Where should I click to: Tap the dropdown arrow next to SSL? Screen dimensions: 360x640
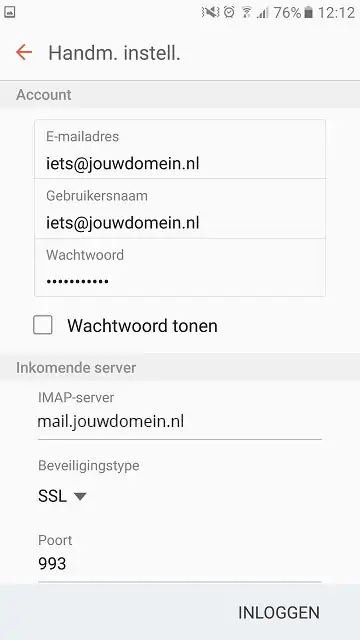point(80,496)
